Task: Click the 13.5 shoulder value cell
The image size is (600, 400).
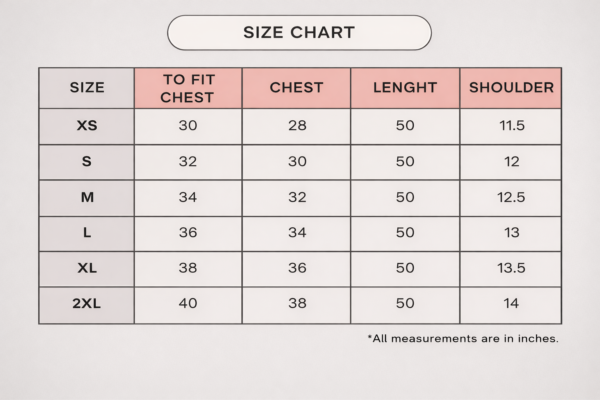Action: (x=511, y=270)
